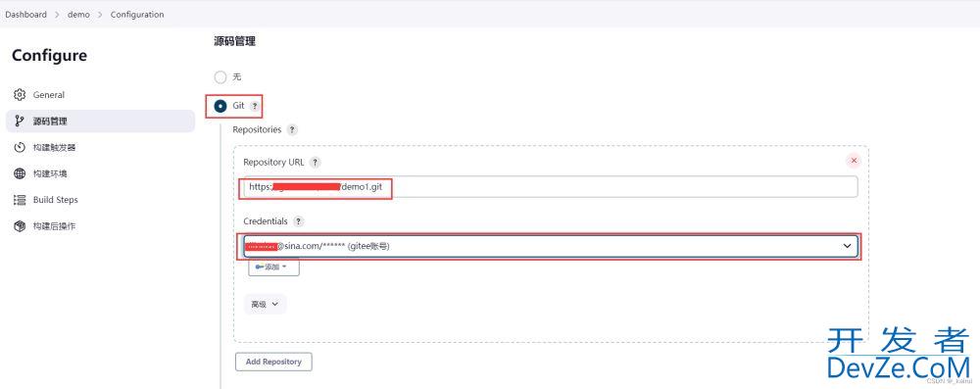Open help for Repositories

292,130
